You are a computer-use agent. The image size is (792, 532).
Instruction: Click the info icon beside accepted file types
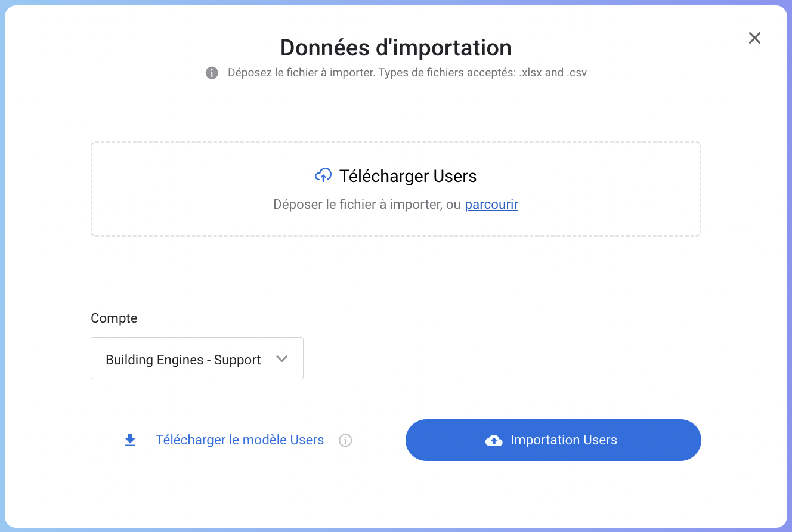tap(212, 73)
